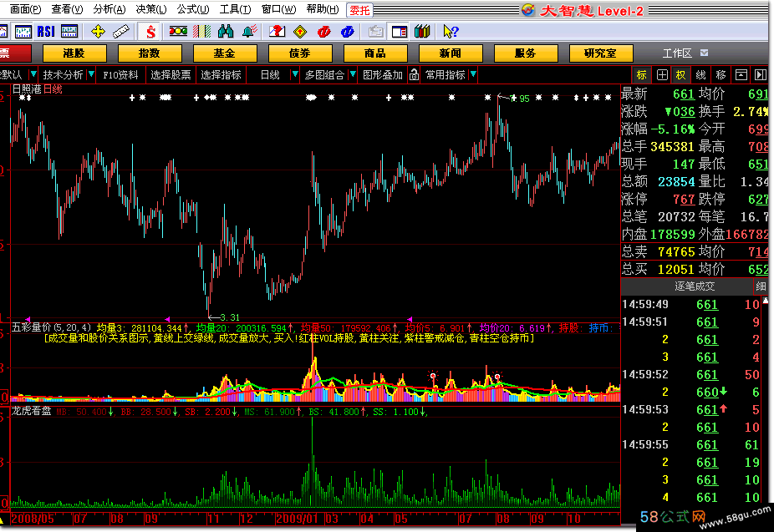Toggle the lock icon beside 图形叠加
The image size is (774, 532).
tap(414, 75)
